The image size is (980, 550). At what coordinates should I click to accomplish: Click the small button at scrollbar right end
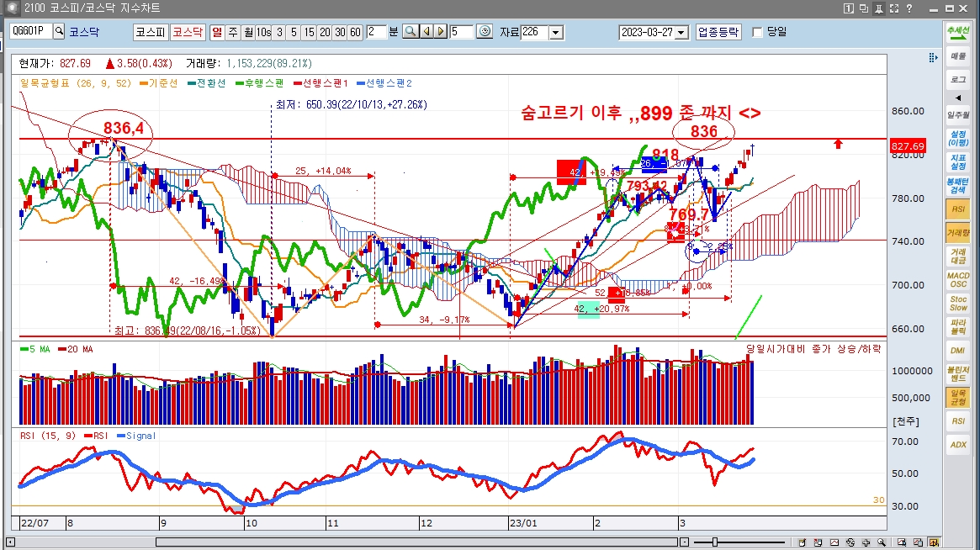(x=685, y=542)
